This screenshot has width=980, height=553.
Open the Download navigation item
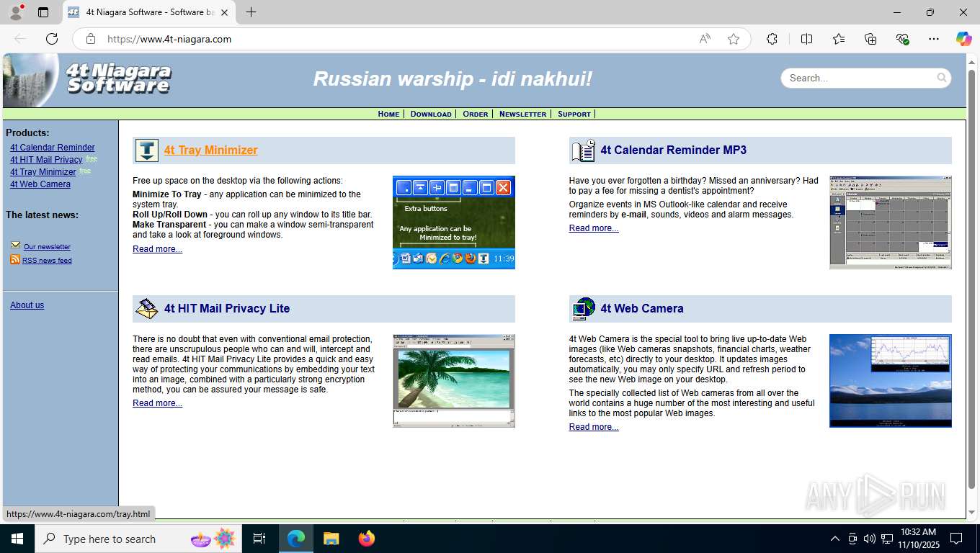point(431,114)
